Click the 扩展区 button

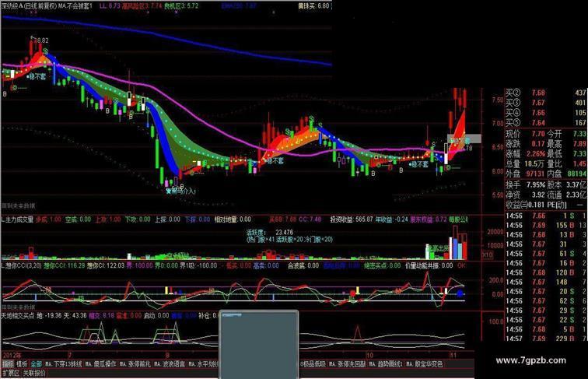pyautogui.click(x=11, y=373)
